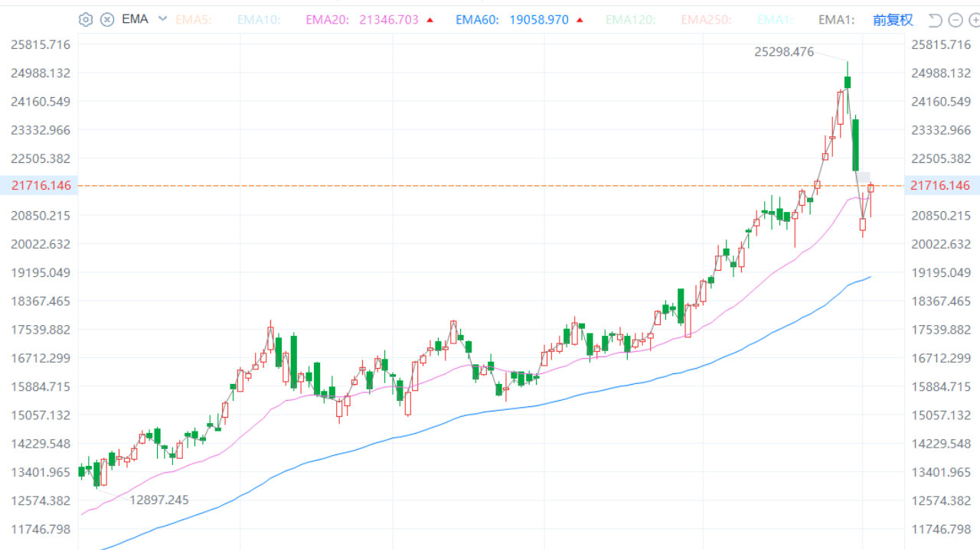Click the 11746.798 label on right axis

[939, 529]
